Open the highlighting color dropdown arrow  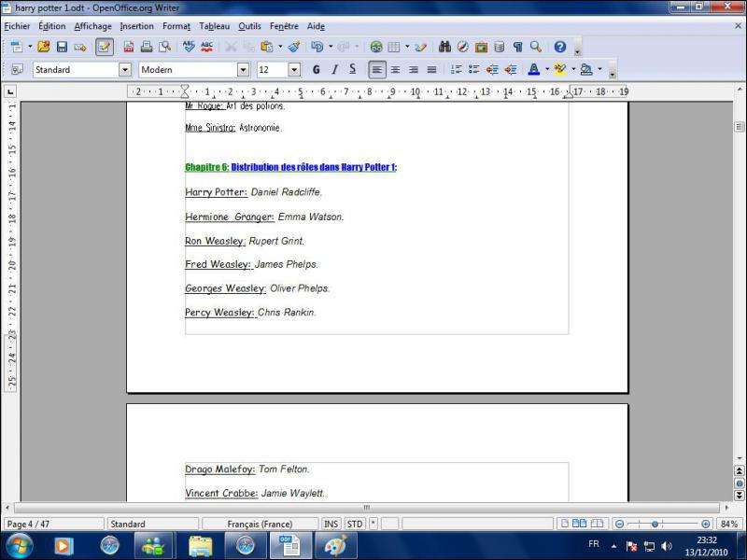(573, 69)
